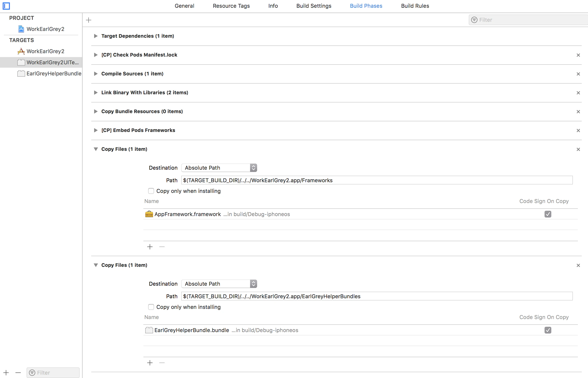588x378 pixels.
Task: Remove the selected target in sidebar
Action: 18,373
